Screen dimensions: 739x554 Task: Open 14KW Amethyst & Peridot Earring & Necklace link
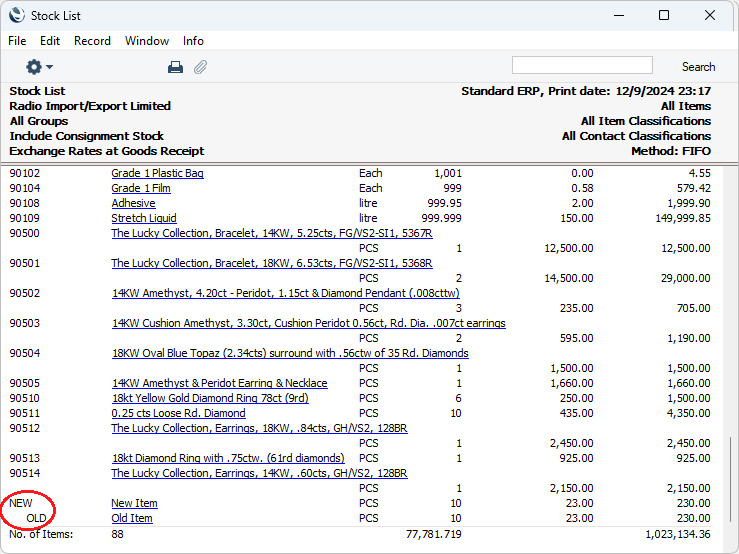click(x=220, y=383)
